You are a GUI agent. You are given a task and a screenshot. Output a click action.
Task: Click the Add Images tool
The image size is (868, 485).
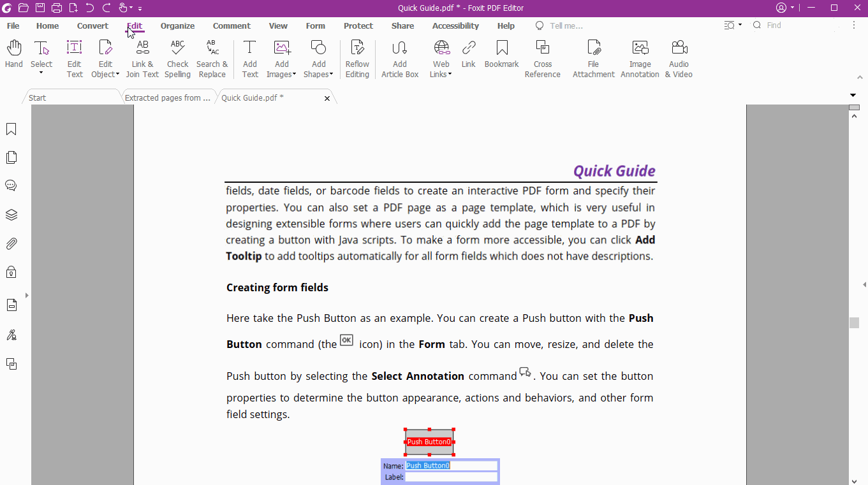tap(281, 59)
